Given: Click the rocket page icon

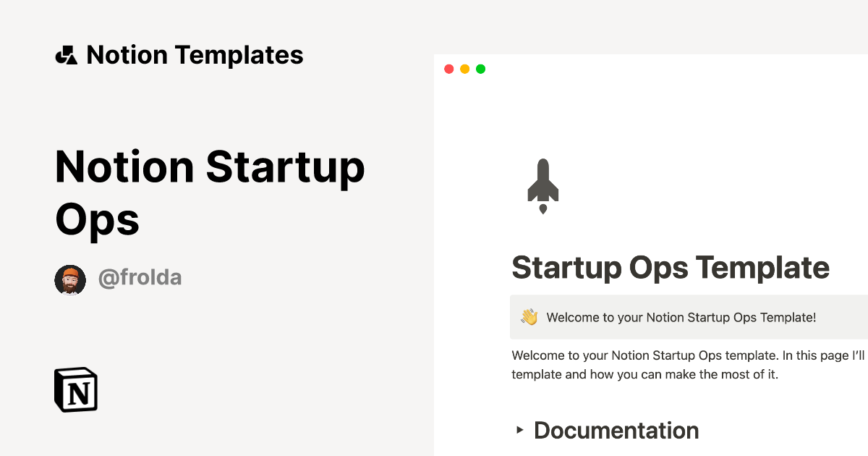Looking at the screenshot, I should coord(543,187).
